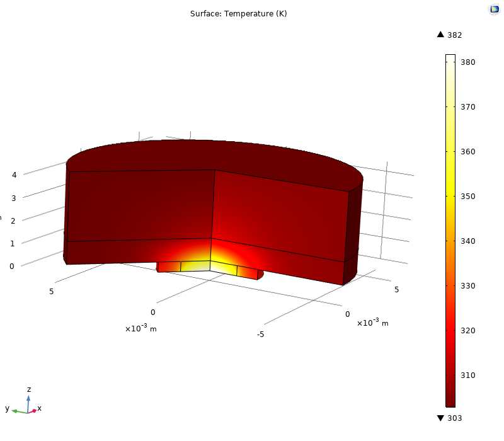The height and width of the screenshot is (441, 504).
Task: Click the 370 tick label on the color legend
Action: [467, 106]
